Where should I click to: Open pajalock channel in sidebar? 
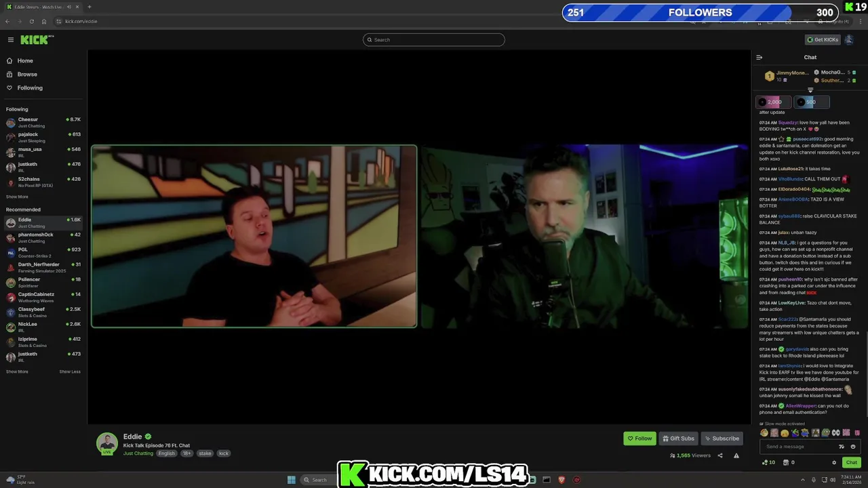click(43, 138)
